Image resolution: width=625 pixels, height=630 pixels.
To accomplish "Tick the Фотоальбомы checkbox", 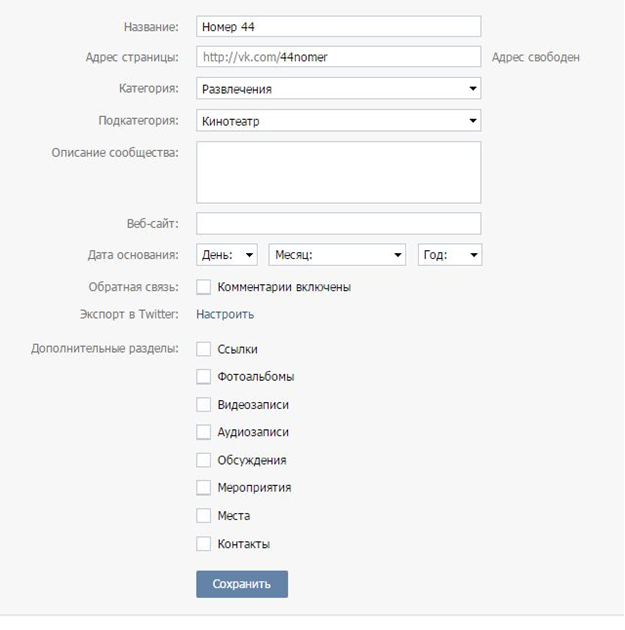I will [204, 377].
